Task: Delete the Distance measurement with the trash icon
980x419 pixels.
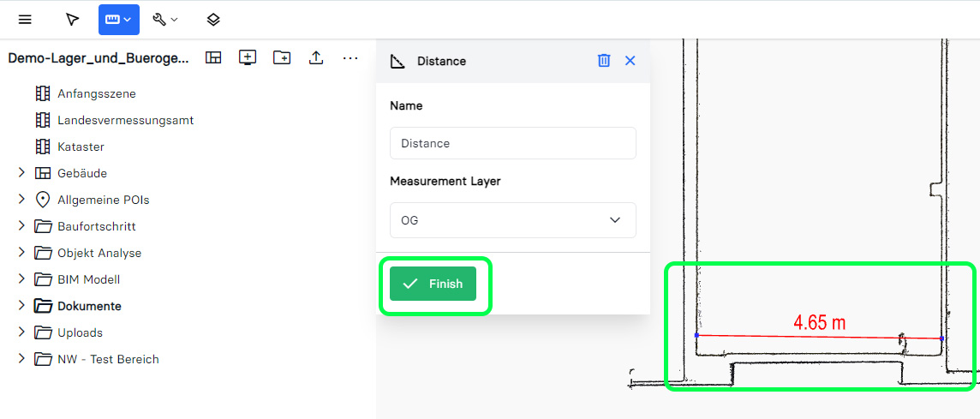Action: click(604, 61)
